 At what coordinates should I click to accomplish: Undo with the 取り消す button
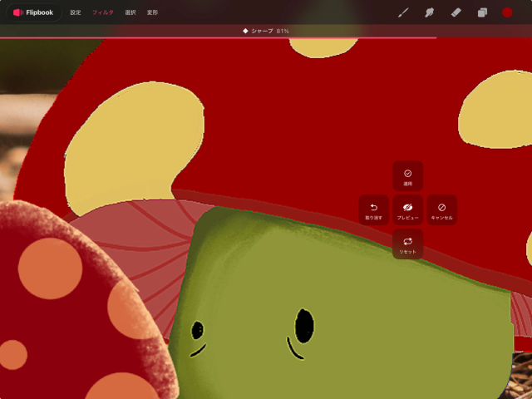point(374,210)
